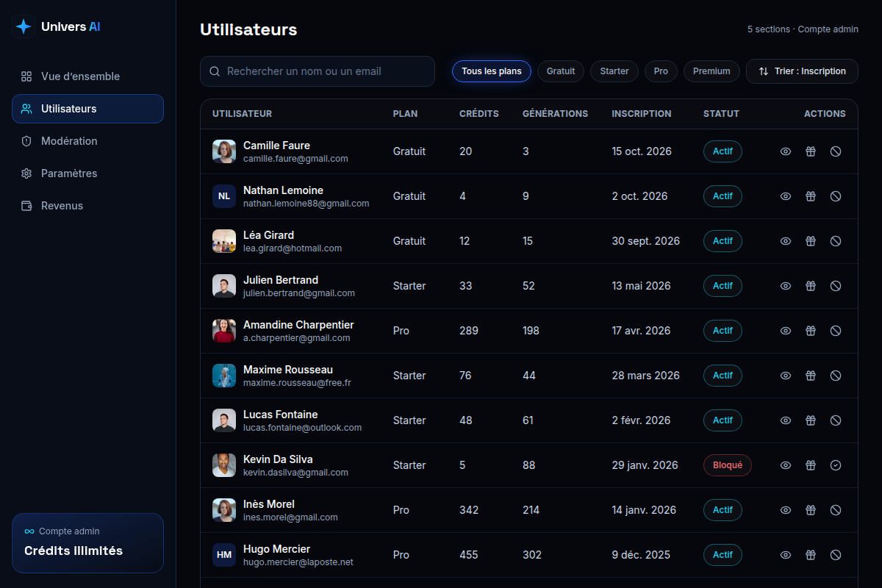The width and height of the screenshot is (882, 588).
Task: Click the search field for name or email
Action: point(318,71)
